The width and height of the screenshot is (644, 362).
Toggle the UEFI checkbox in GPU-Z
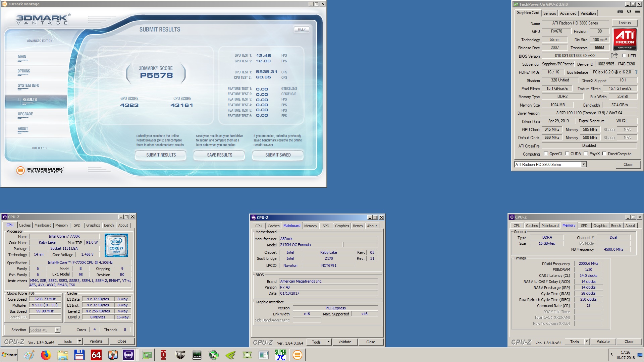[624, 56]
